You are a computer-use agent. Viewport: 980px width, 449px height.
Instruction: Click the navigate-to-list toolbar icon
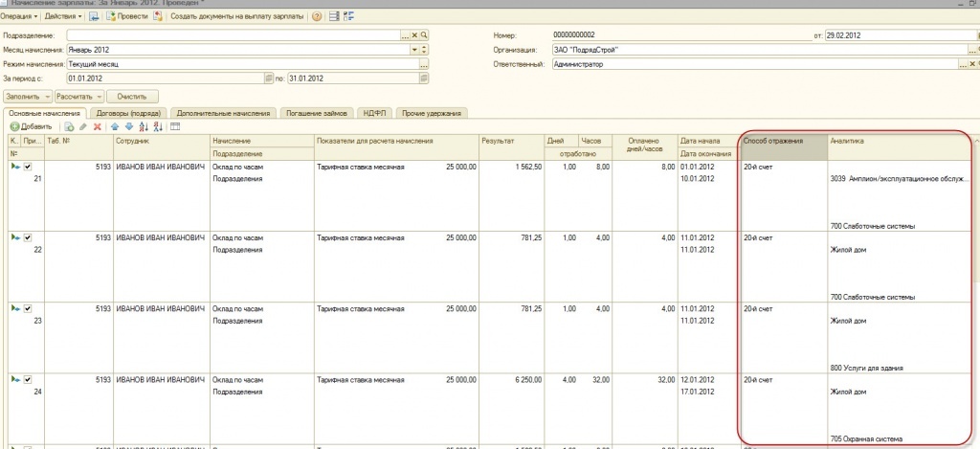(x=94, y=16)
